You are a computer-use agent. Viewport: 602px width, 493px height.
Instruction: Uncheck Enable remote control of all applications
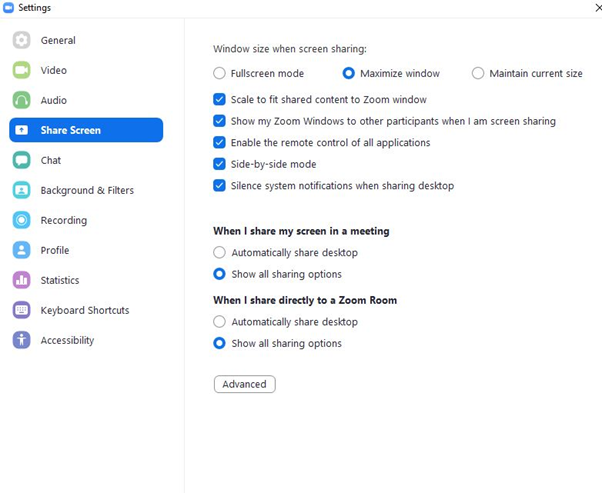pyautogui.click(x=219, y=142)
